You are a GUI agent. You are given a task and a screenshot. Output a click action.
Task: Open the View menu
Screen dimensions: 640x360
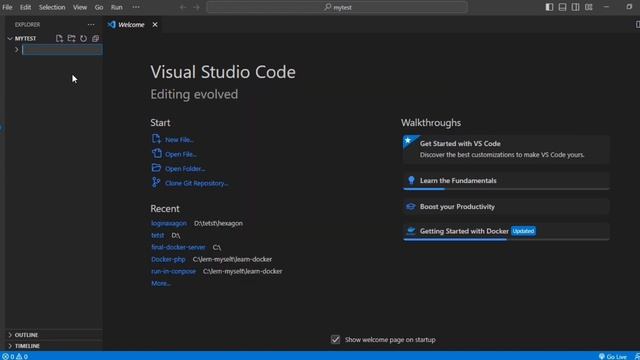coord(80,7)
